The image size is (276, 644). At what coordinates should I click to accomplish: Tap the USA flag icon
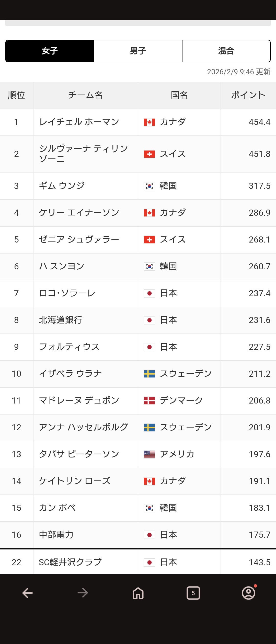[x=149, y=454]
